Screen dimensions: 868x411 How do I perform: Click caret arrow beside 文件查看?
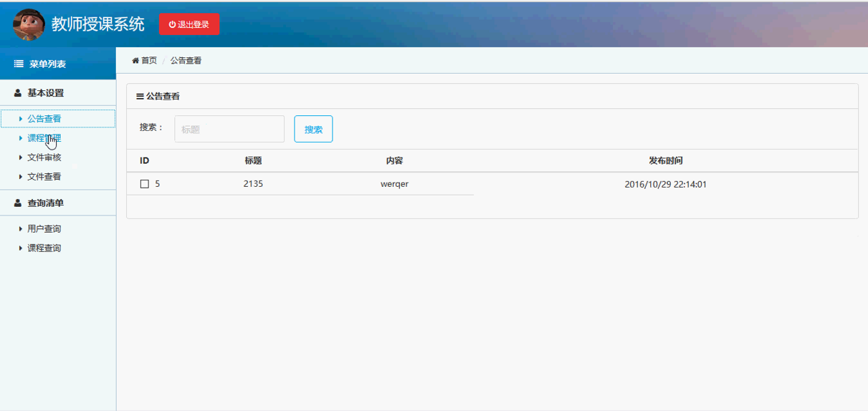tap(21, 177)
